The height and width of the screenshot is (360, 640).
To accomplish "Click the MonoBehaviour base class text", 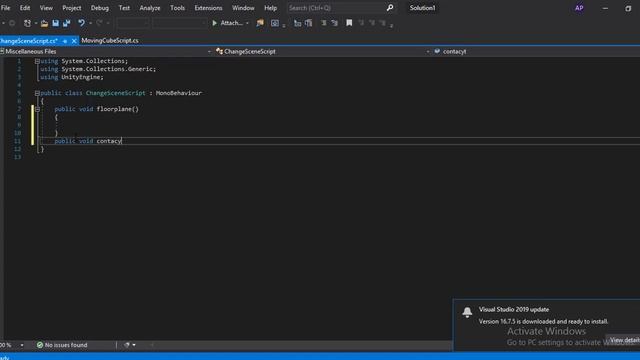I will click(178, 93).
